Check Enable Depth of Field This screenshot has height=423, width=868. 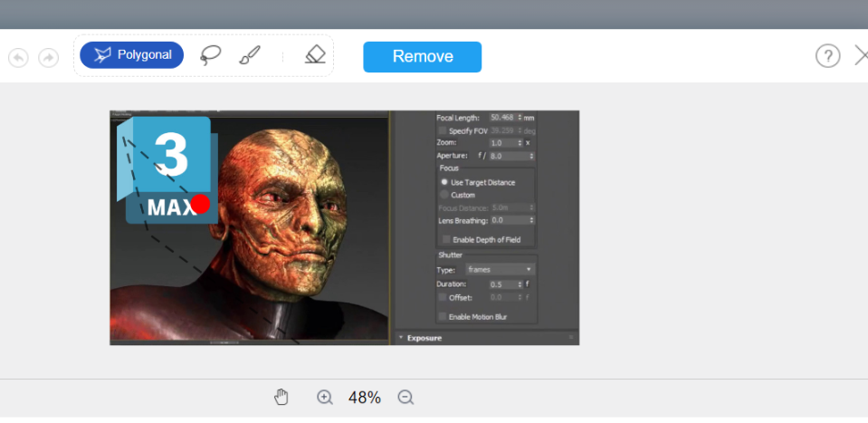pyautogui.click(x=445, y=239)
